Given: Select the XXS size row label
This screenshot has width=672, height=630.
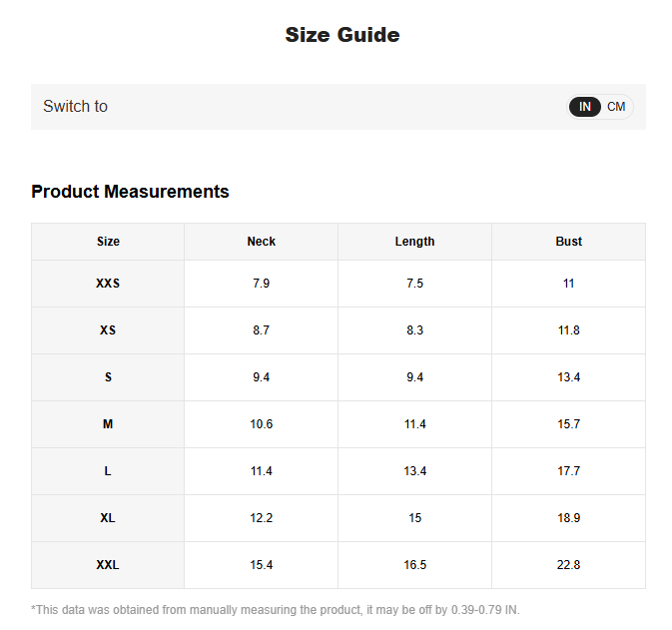Looking at the screenshot, I should pos(108,284).
